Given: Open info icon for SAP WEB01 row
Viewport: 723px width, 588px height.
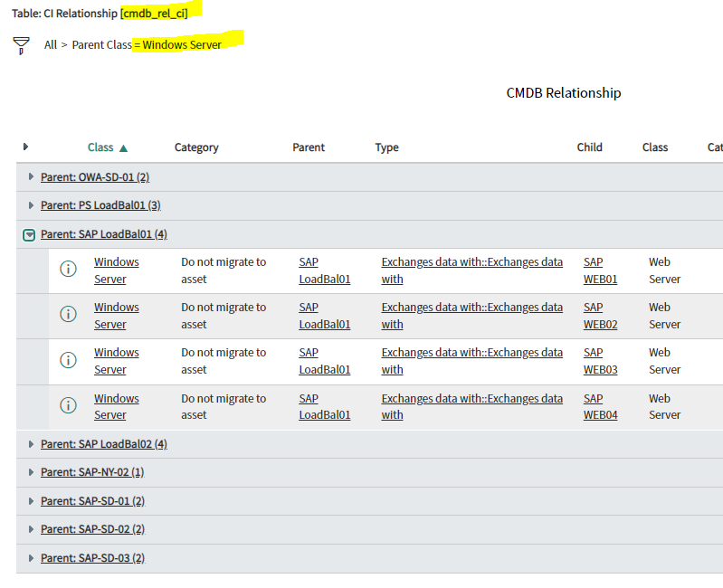Looking at the screenshot, I should coord(68,269).
